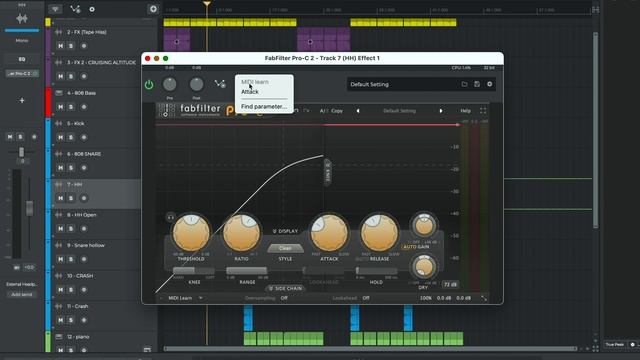The height and width of the screenshot is (360, 640).
Task: Go to next FabFilter preset arrow
Action: click(441, 111)
